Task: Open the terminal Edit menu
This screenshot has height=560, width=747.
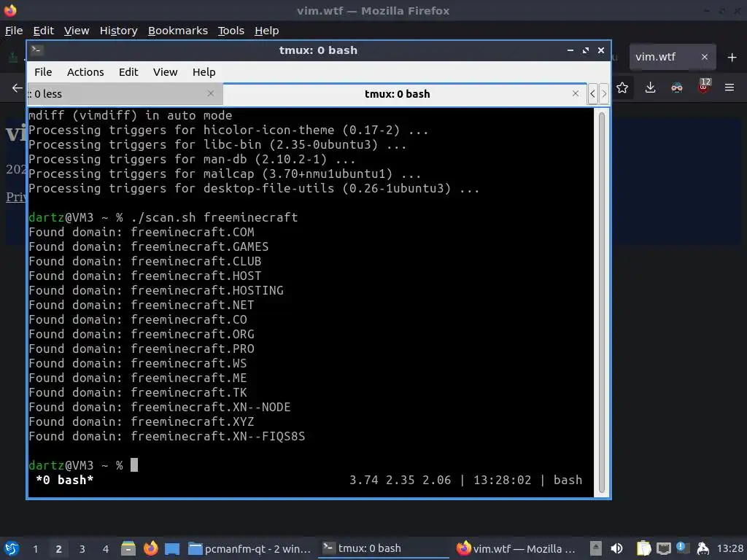Action: (128, 72)
